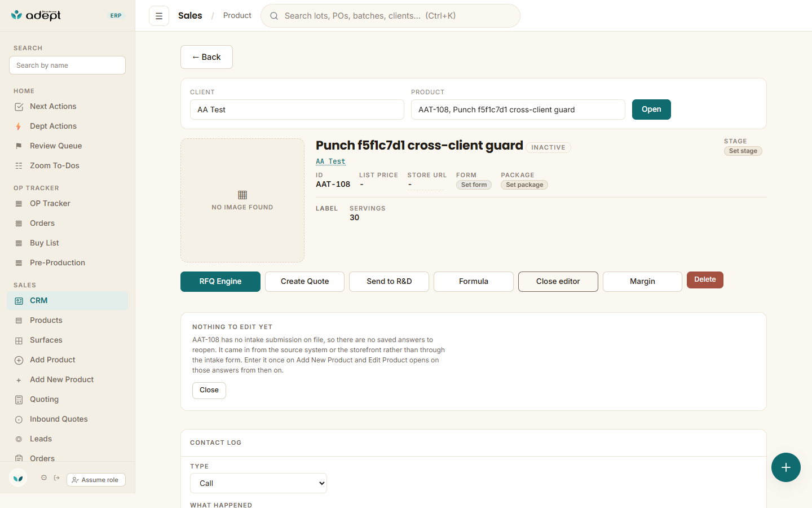Choose a form via Set form pill
The width and height of the screenshot is (812, 508).
[474, 185]
